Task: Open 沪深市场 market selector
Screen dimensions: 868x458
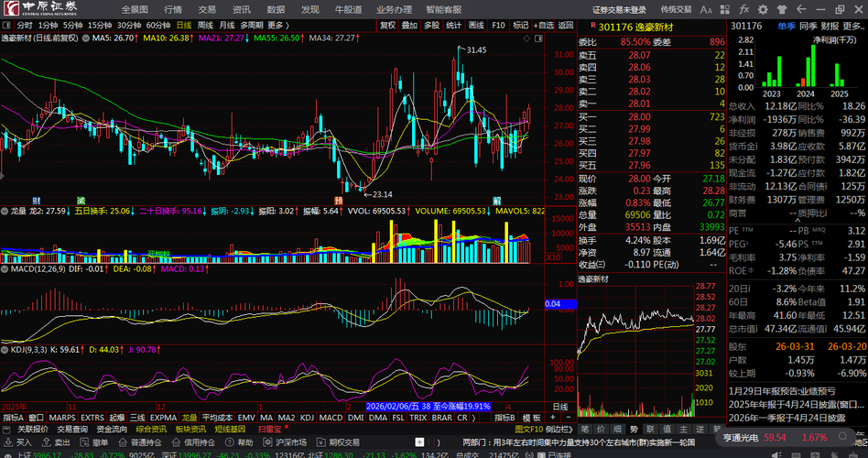Action: [285, 442]
